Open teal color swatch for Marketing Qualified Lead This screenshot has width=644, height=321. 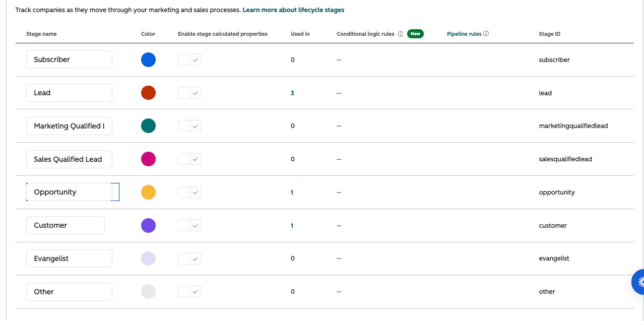(x=148, y=126)
